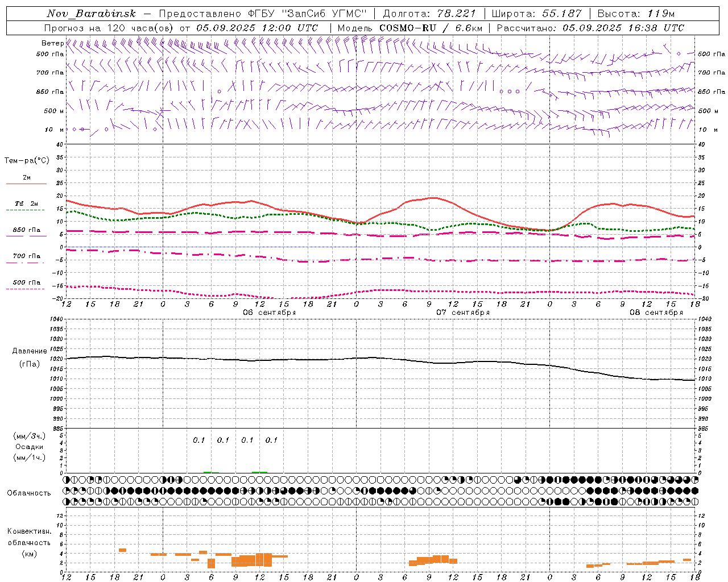The width and height of the screenshot is (728, 582).
Task: Select the '08 сентября' date label
Action: [x=656, y=313]
